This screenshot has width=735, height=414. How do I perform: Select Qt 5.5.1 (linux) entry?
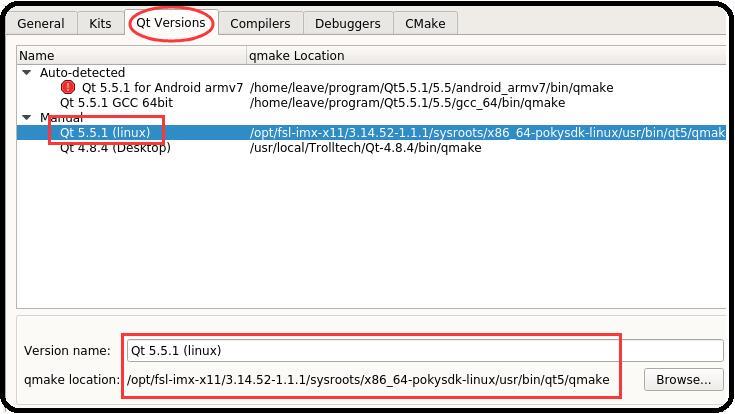pyautogui.click(x=105, y=132)
